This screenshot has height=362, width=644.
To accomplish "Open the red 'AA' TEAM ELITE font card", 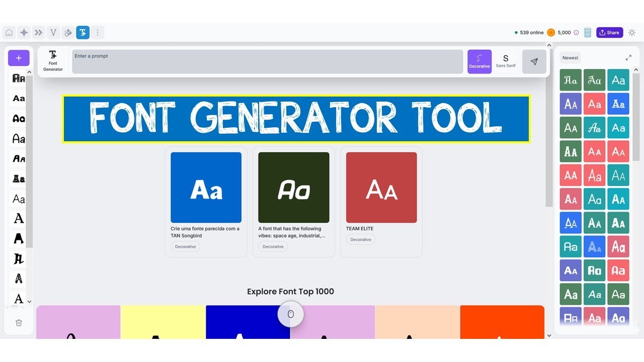I will point(381,188).
